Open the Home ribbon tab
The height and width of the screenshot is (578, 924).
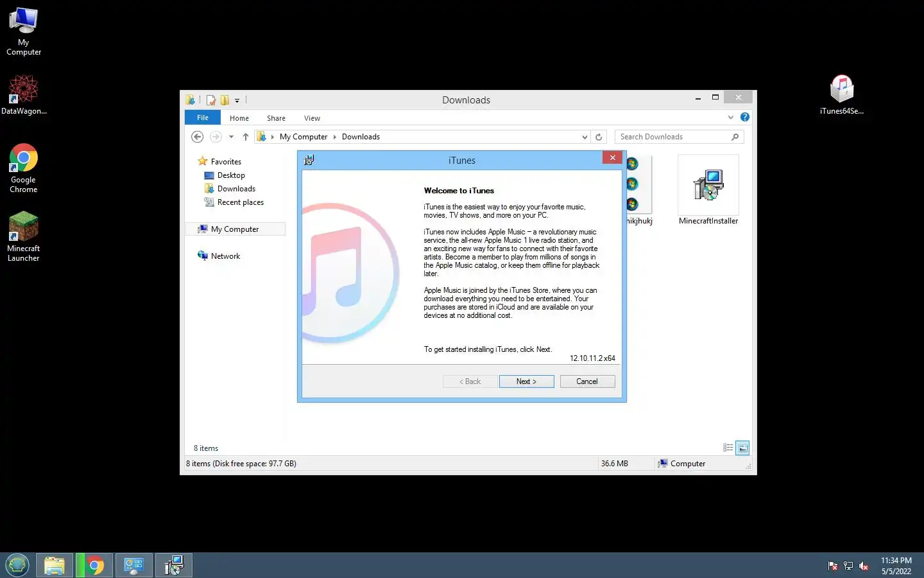[x=239, y=118]
